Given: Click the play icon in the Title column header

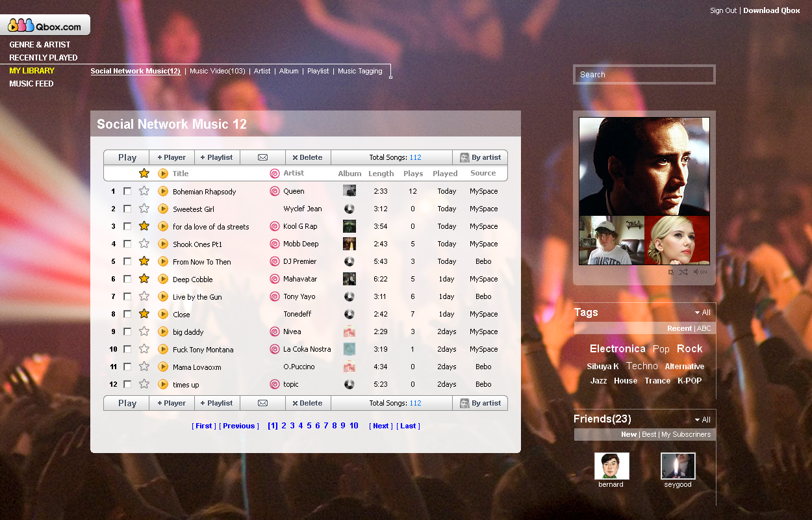Looking at the screenshot, I should pos(163,174).
